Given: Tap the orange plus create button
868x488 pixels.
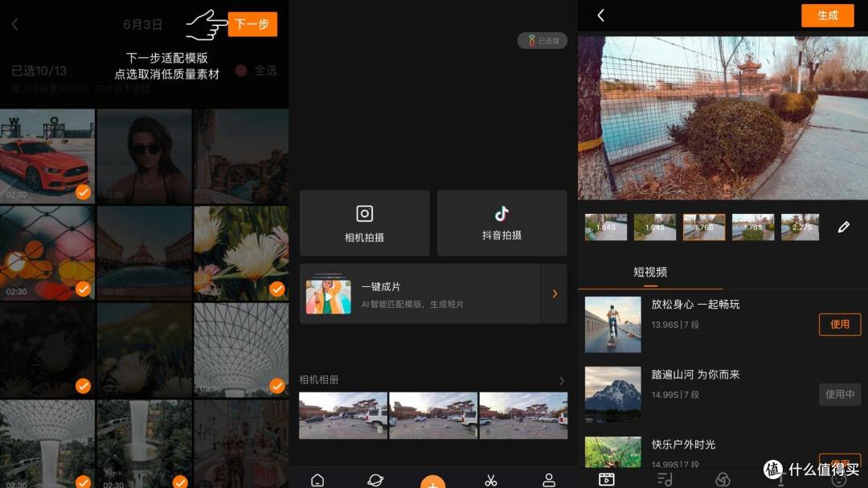Looking at the screenshot, I should (433, 482).
